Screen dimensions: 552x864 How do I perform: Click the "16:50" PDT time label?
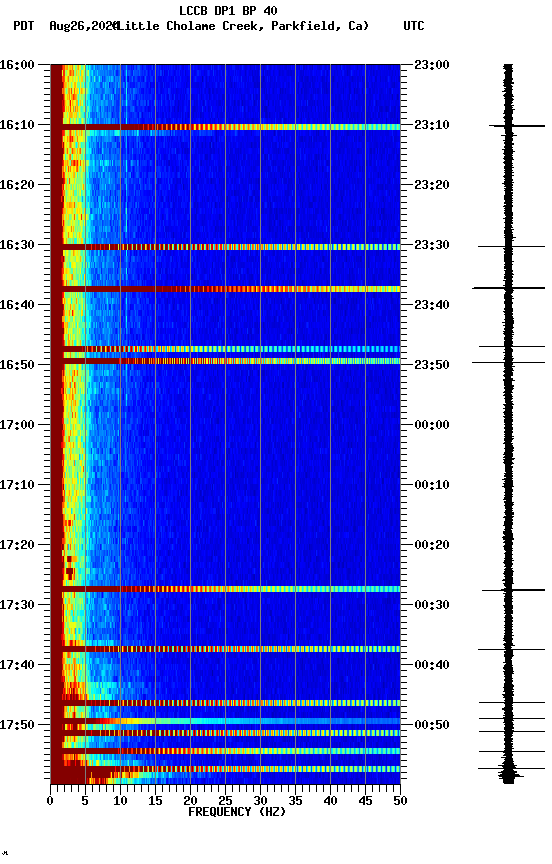[17, 365]
